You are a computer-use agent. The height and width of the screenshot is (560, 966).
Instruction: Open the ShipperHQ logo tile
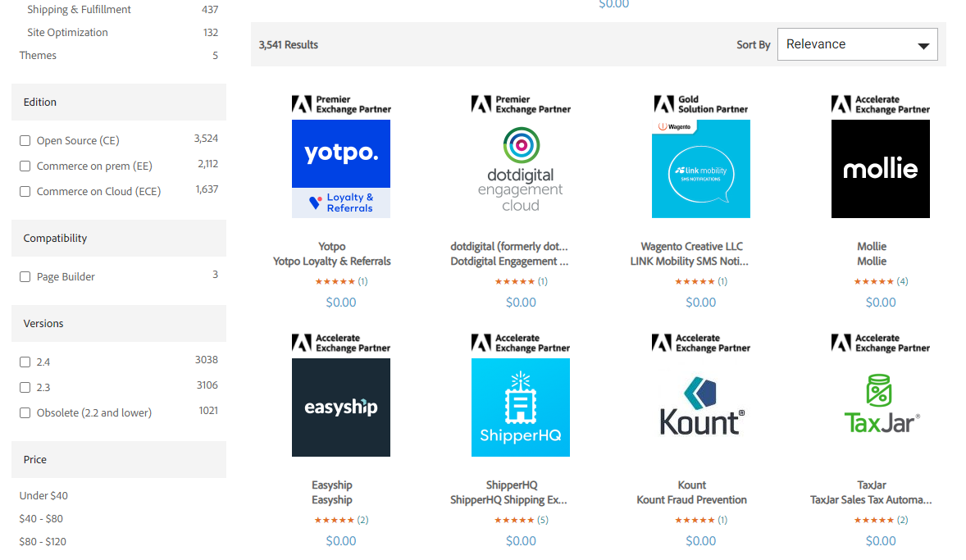[x=521, y=407]
